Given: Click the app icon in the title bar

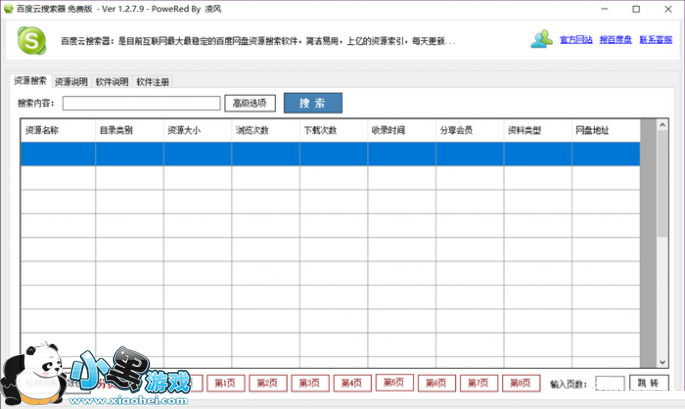Looking at the screenshot, I should (8, 8).
